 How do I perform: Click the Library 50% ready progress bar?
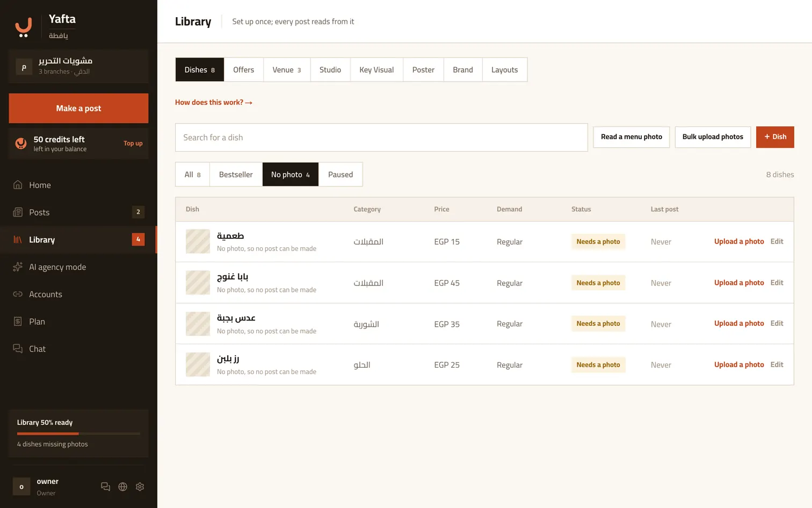click(78, 433)
